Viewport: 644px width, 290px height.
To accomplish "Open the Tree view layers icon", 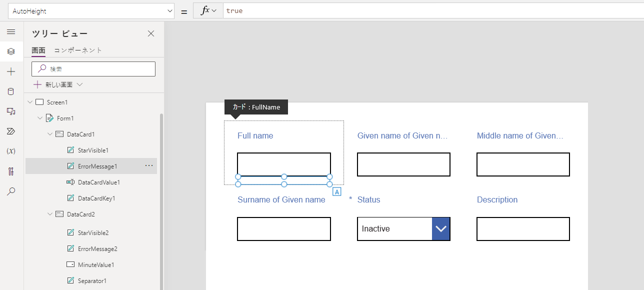I will [11, 51].
